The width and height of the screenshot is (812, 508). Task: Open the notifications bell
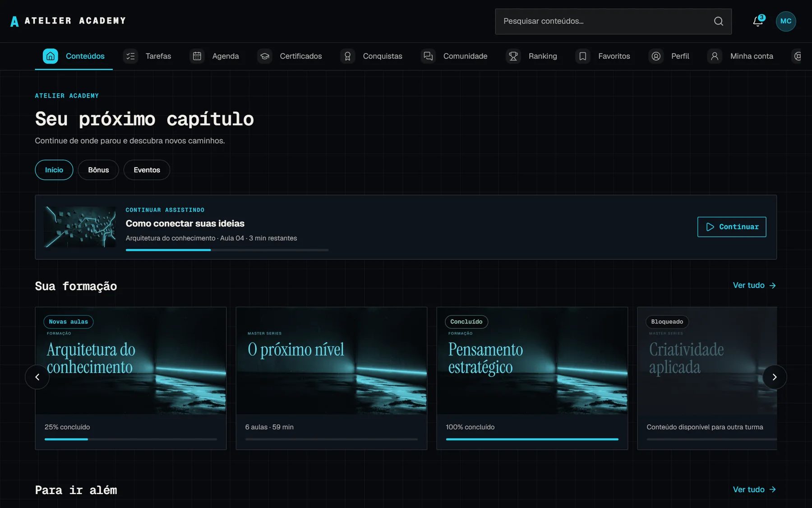coord(758,21)
